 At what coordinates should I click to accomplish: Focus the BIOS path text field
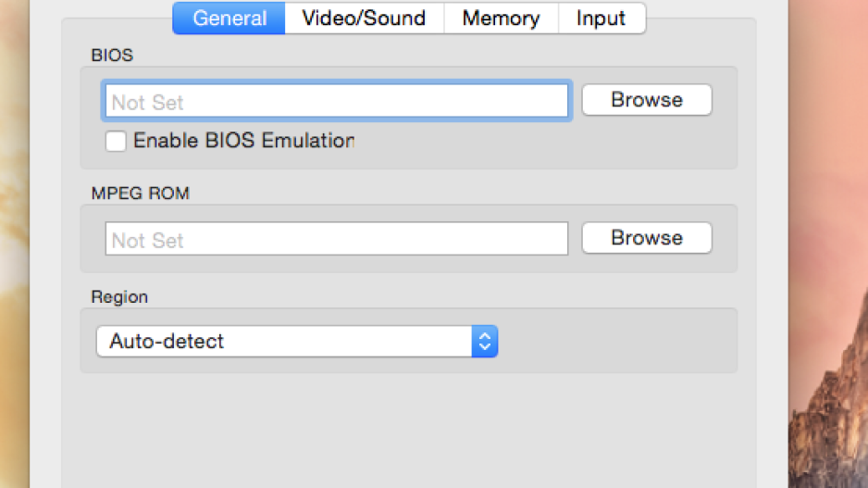click(x=337, y=101)
